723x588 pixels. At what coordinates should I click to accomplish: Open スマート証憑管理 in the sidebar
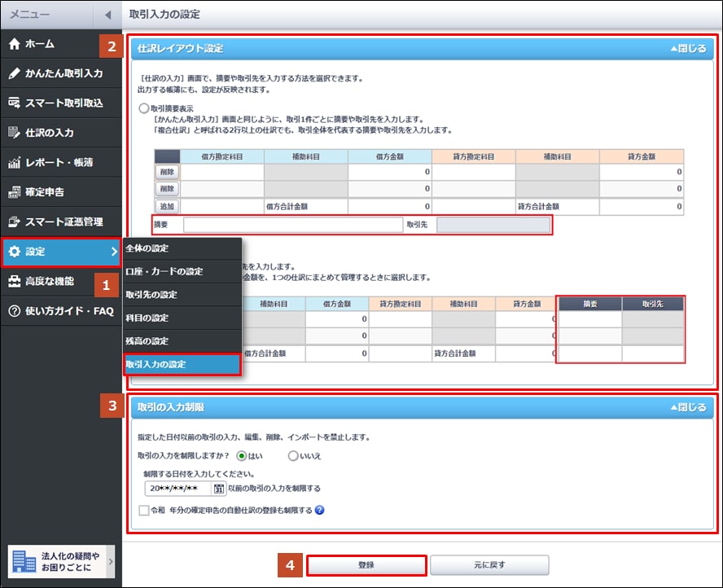coord(61,222)
